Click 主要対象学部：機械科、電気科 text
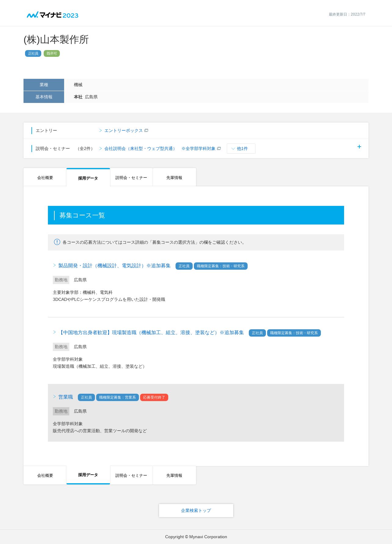Screen dimensions: 392x544 (83, 292)
